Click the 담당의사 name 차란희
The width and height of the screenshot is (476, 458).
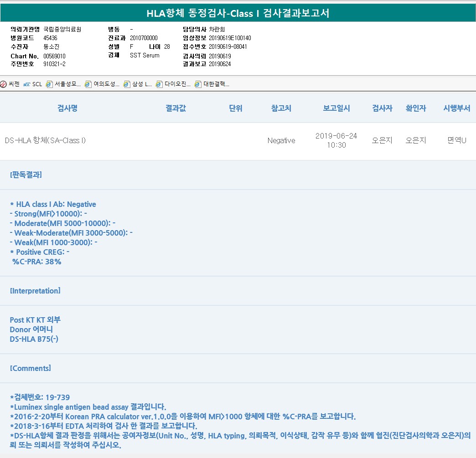pos(217,29)
